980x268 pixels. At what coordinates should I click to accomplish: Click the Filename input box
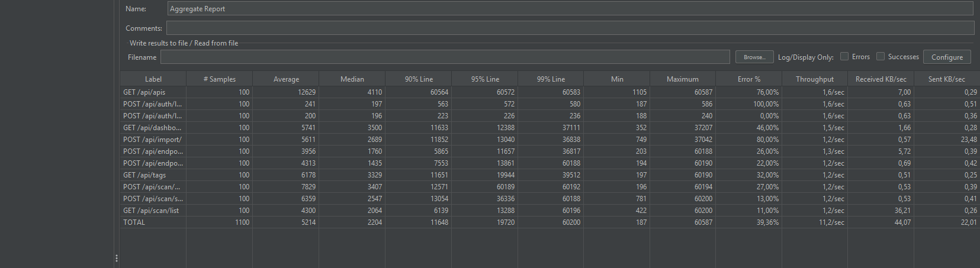click(444, 57)
